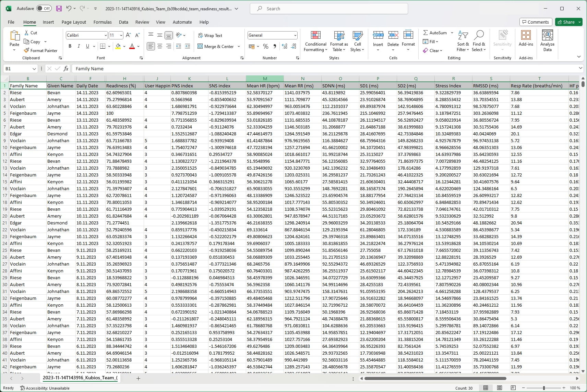Screen dimensions: 587x392
Task: Click the Conditional Formatting icon
Action: pos(315,36)
